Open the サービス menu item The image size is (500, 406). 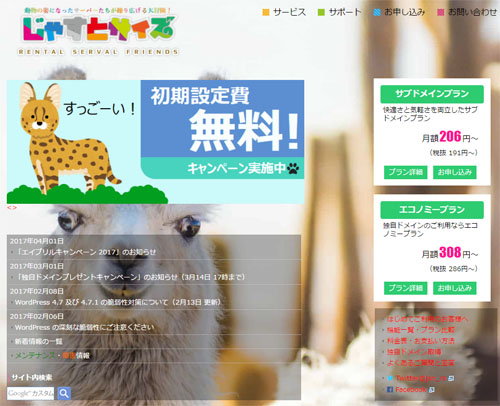point(289,12)
